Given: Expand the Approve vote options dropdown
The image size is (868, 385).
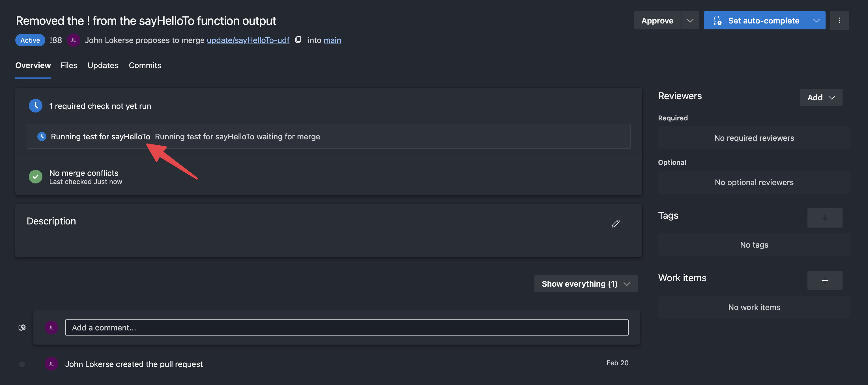Looking at the screenshot, I should pyautogui.click(x=690, y=21).
